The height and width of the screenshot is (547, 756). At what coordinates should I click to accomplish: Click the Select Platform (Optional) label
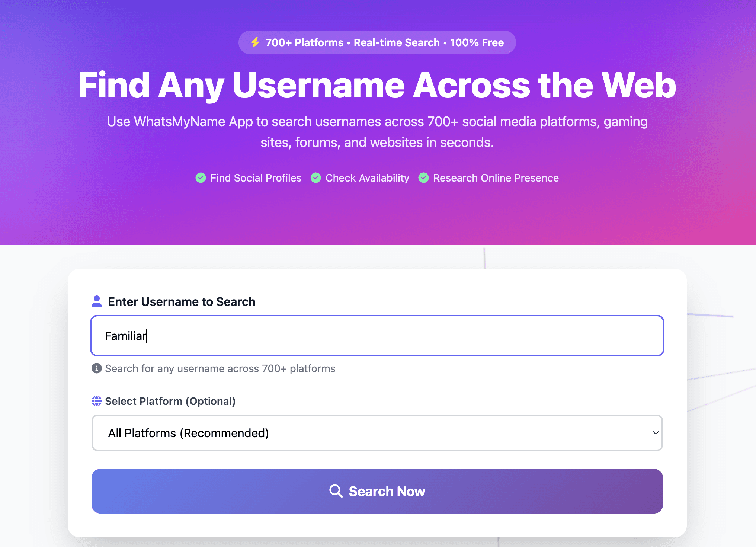(170, 401)
